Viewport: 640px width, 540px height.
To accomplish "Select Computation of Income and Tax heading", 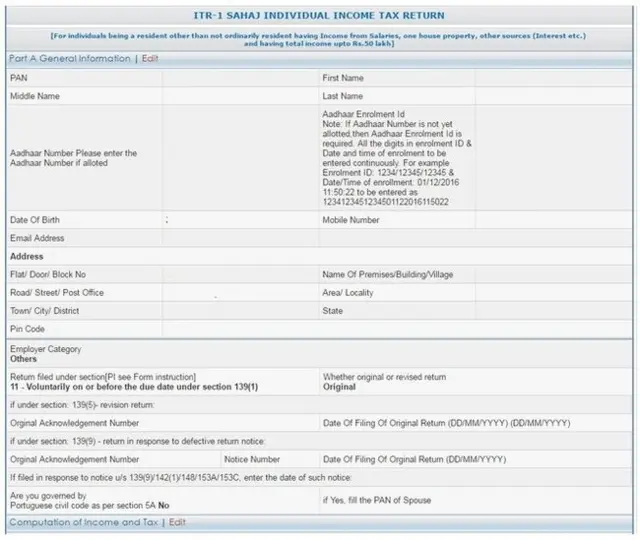I will pyautogui.click(x=84, y=522).
